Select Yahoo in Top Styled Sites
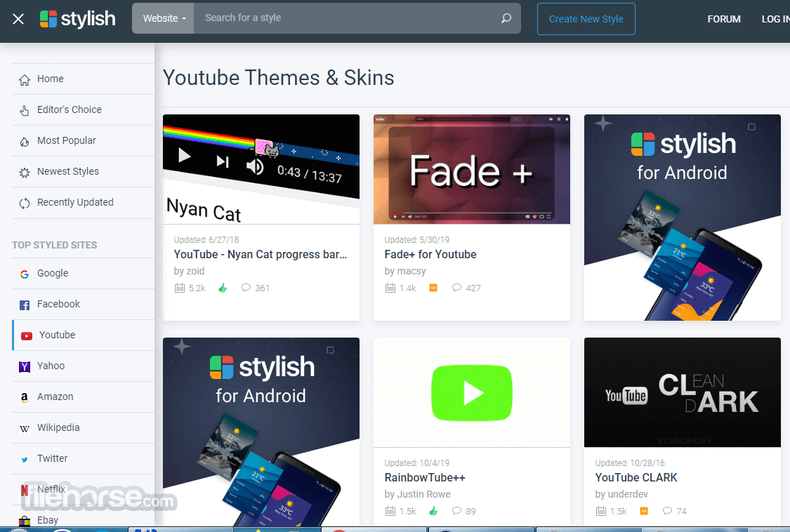Viewport: 790px width, 532px height. 83,366
